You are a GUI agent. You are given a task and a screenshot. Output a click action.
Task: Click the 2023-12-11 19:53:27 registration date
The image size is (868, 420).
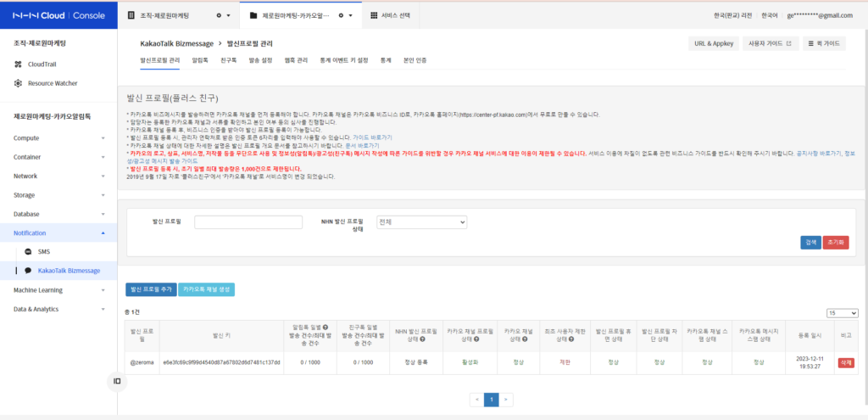[810, 363]
